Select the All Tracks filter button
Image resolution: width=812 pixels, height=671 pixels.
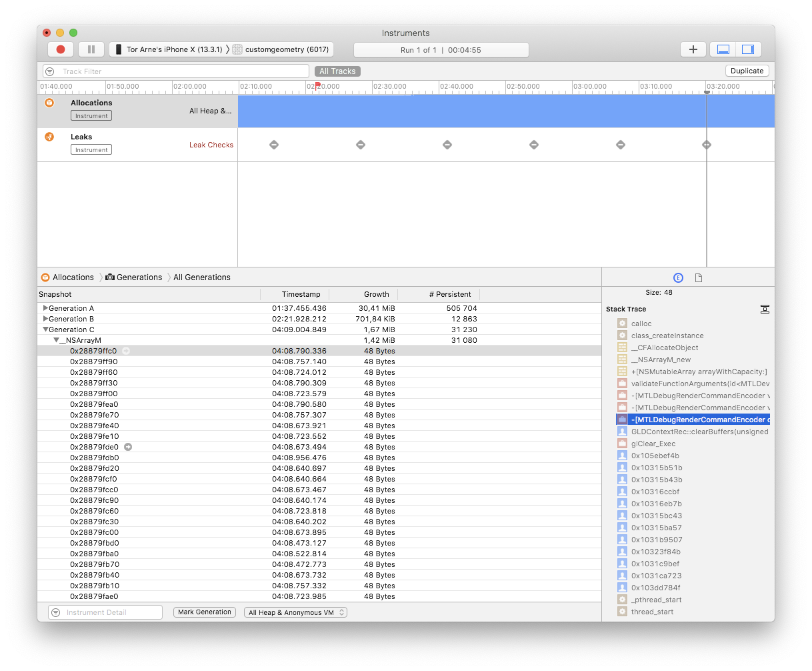coord(337,71)
